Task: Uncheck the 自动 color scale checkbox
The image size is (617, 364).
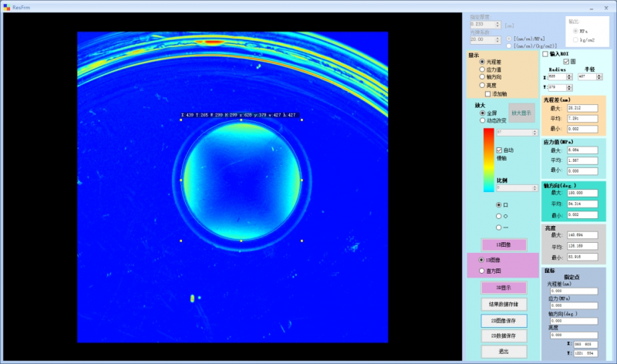Action: coord(499,150)
